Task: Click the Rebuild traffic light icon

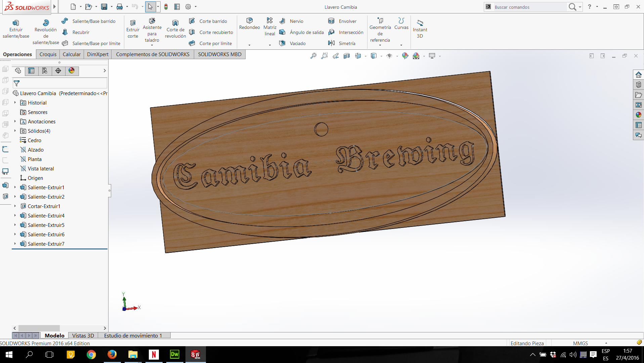Action: (166, 7)
